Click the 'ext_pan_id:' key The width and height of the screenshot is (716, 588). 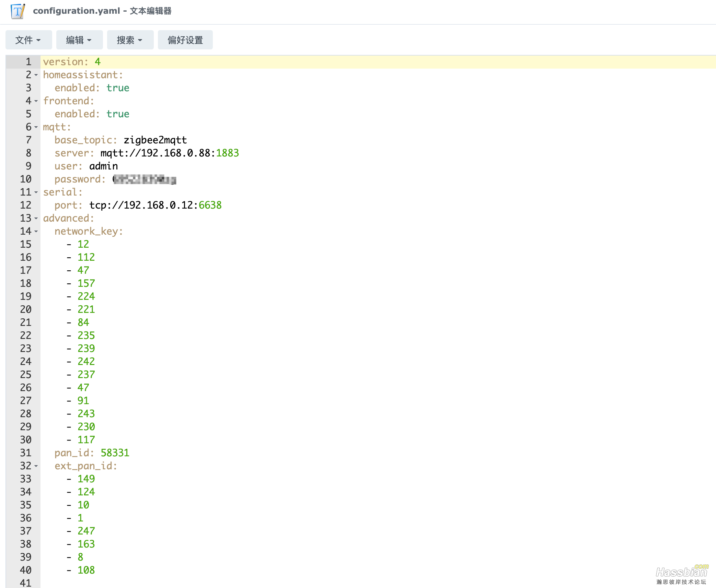[86, 466]
